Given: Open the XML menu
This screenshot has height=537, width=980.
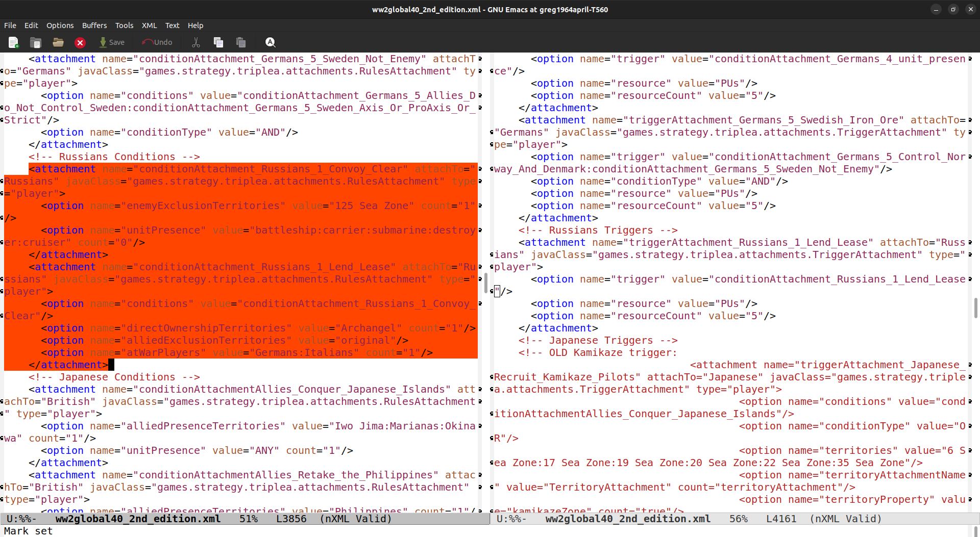Looking at the screenshot, I should (149, 25).
